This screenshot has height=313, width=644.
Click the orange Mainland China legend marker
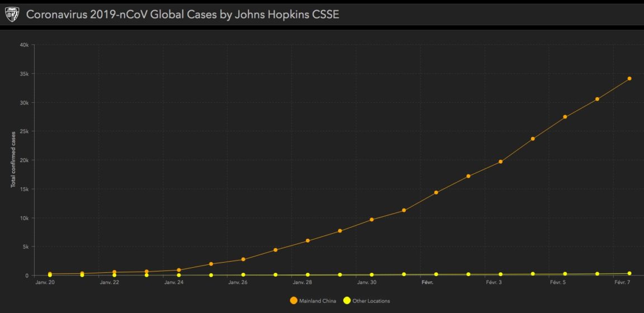(x=293, y=301)
